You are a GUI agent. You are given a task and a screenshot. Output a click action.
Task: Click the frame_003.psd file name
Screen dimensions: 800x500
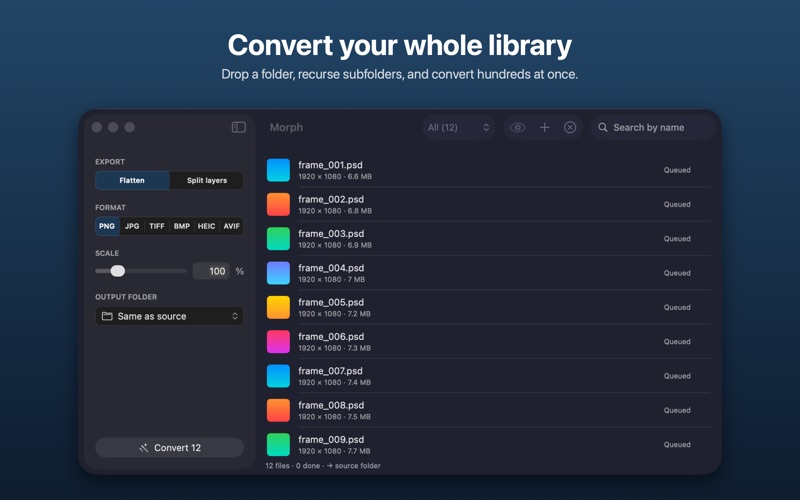pos(331,233)
